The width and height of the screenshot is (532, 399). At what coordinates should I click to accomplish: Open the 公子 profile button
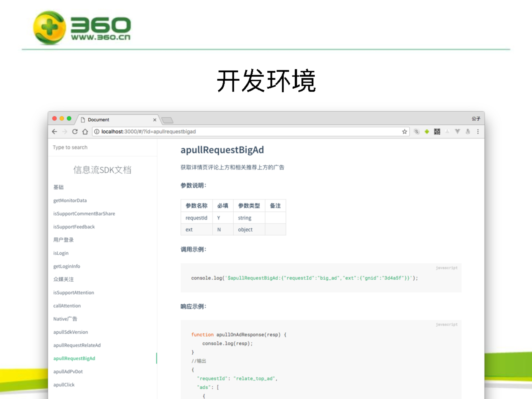(x=476, y=119)
